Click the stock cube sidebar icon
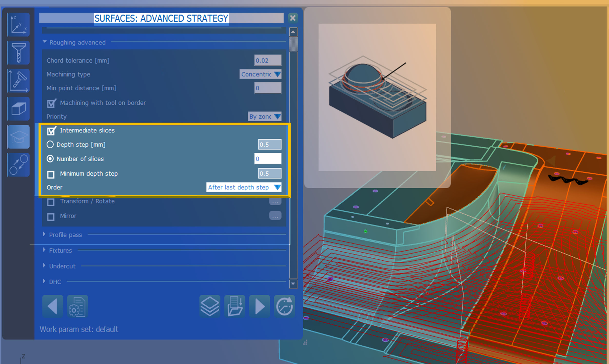 click(18, 109)
